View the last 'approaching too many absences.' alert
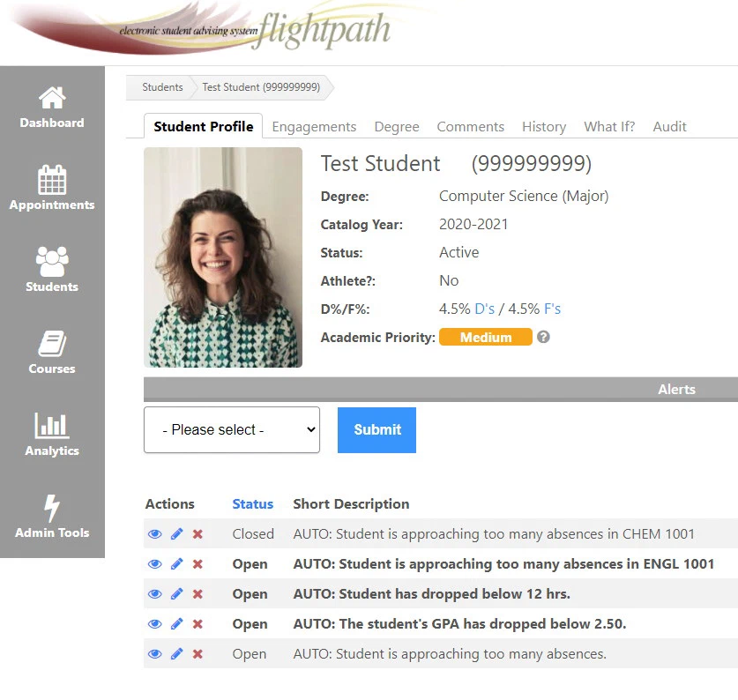Screen dimensions: 738x700 point(155,654)
